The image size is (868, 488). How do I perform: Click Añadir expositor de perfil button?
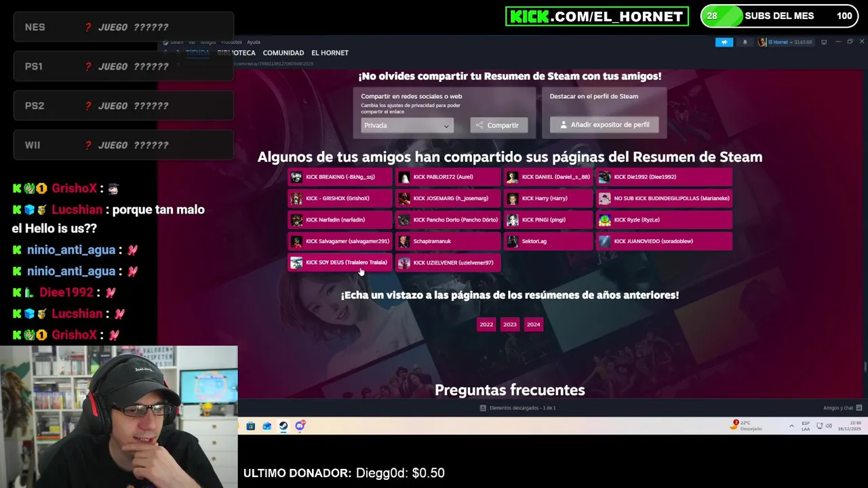[604, 125]
